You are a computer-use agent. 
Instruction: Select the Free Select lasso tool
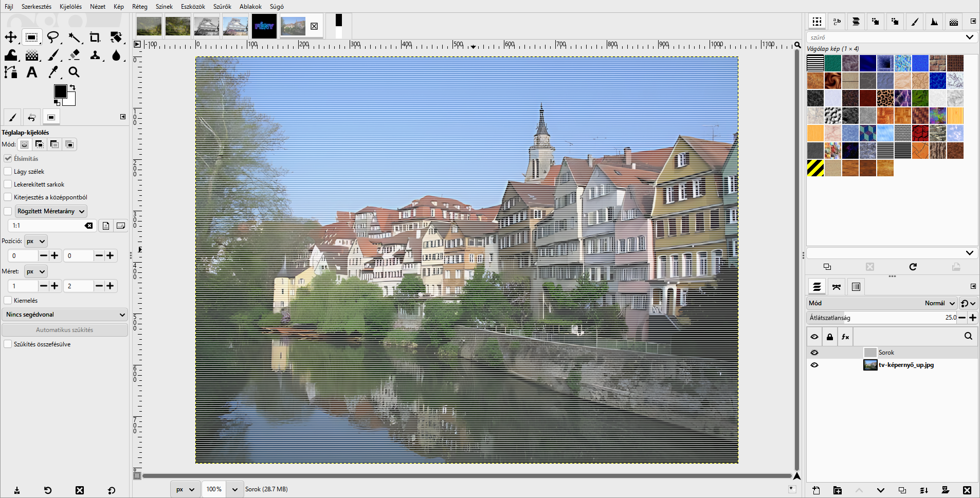click(x=53, y=37)
